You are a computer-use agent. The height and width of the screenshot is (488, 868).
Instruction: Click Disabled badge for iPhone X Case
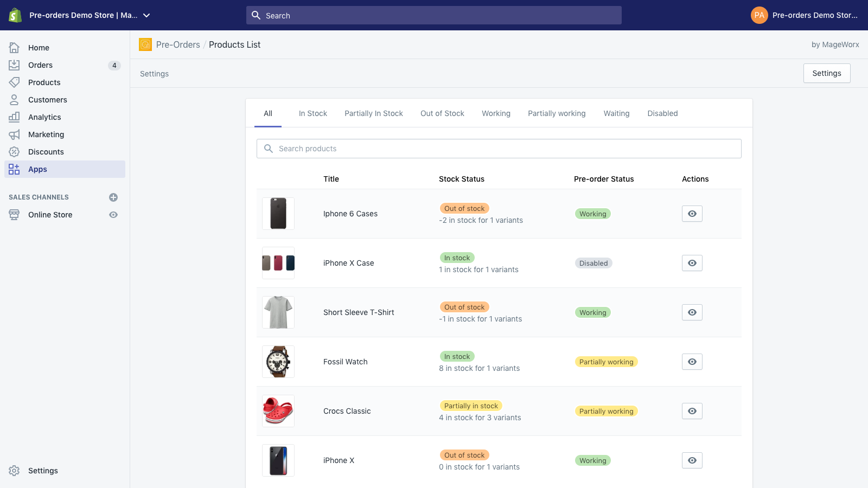coord(593,263)
